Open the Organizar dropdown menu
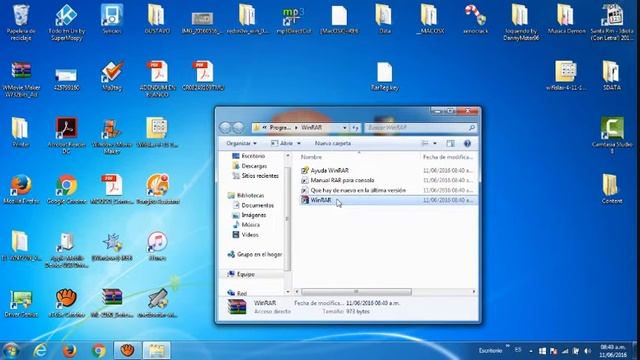The height and width of the screenshot is (360, 640). click(x=241, y=143)
